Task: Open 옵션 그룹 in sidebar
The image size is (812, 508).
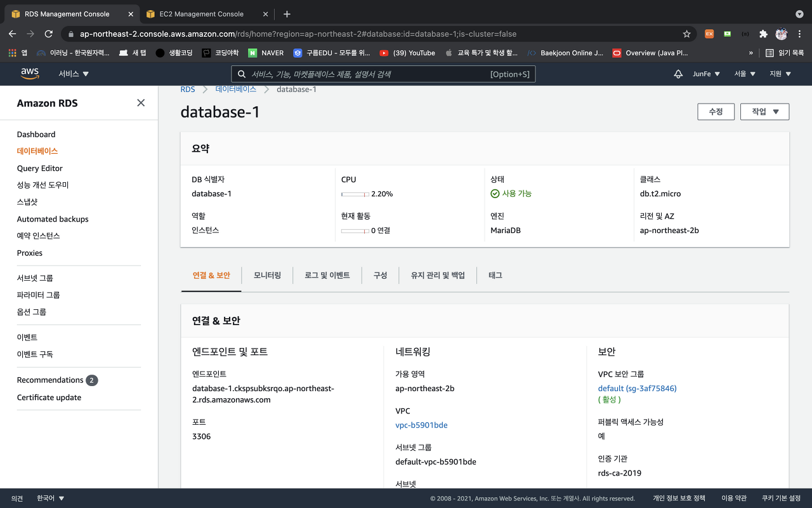Action: pyautogui.click(x=32, y=312)
